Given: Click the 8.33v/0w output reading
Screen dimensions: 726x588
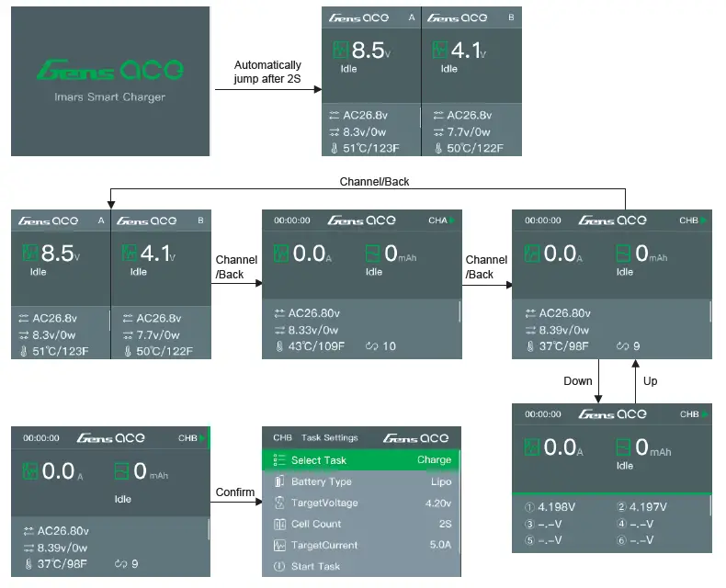Looking at the screenshot, I should (313, 330).
